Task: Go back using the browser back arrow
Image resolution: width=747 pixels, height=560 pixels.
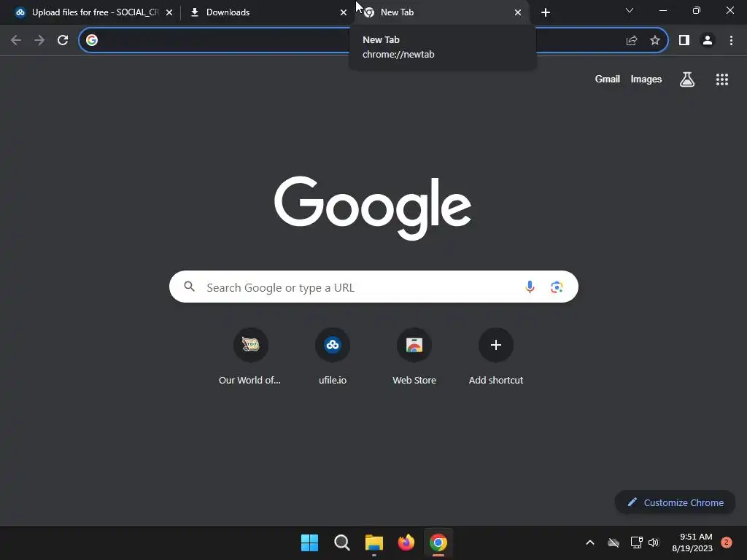Action: (x=16, y=41)
